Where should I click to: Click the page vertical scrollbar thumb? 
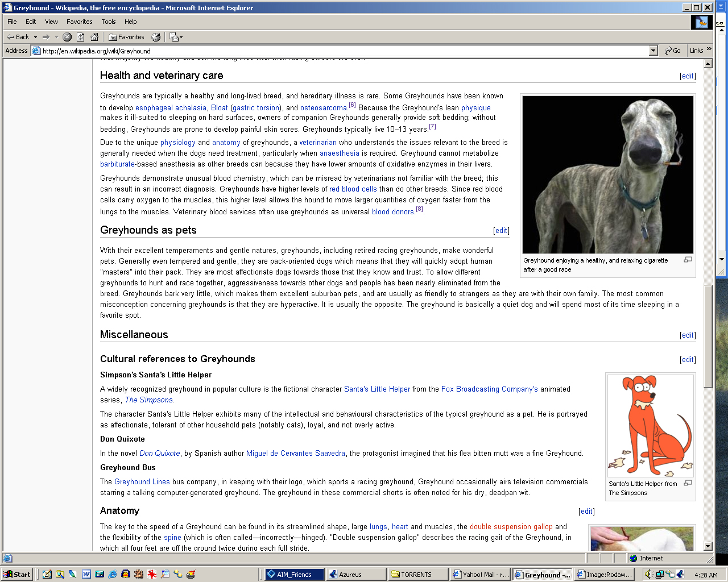click(x=708, y=336)
